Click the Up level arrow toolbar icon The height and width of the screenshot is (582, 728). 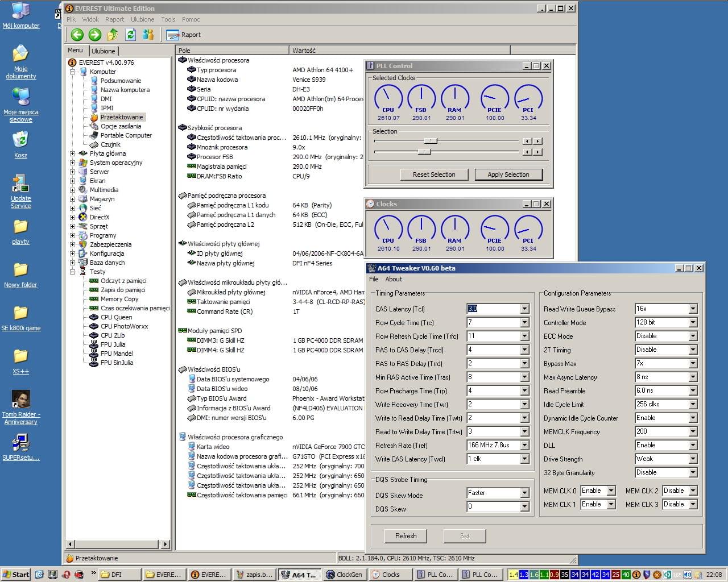(113, 35)
